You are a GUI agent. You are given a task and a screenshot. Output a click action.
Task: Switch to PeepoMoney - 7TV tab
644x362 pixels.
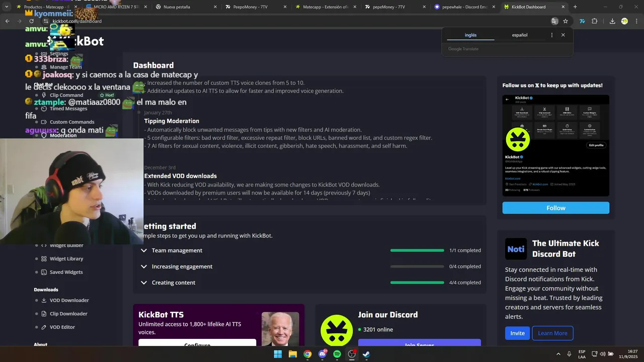click(x=256, y=7)
